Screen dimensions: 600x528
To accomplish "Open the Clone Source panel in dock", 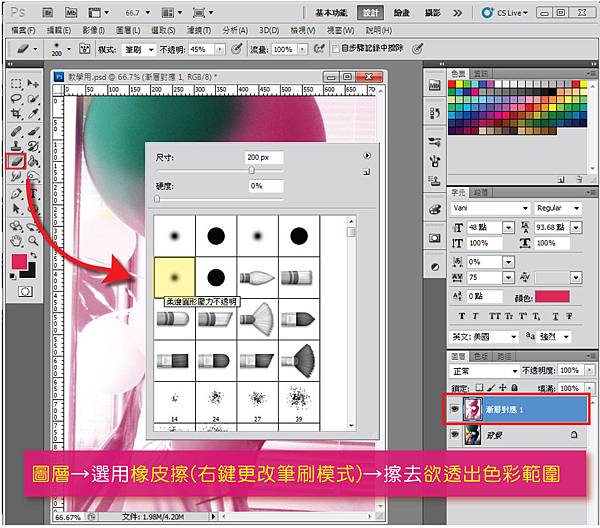I will (x=434, y=180).
